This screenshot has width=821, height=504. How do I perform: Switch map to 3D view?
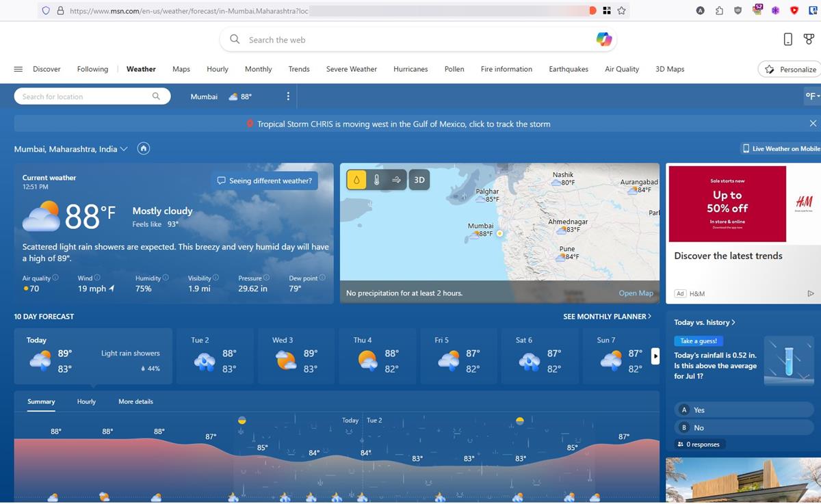[x=419, y=180]
